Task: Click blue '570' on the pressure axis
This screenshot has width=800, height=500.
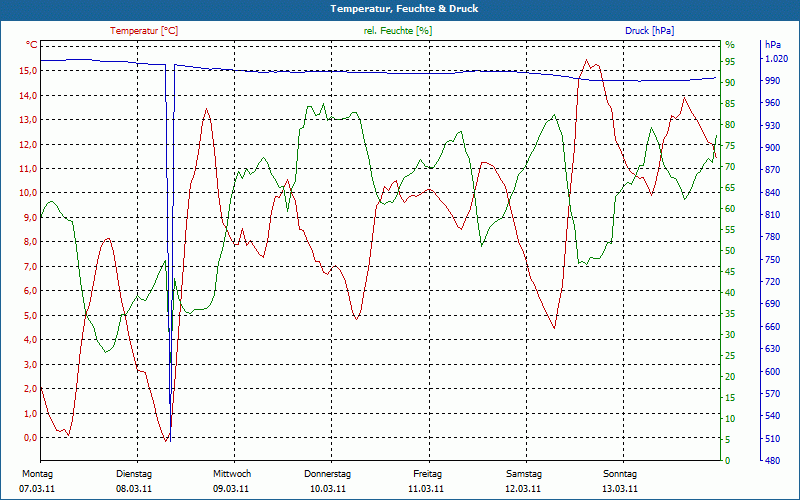Action: (773, 394)
